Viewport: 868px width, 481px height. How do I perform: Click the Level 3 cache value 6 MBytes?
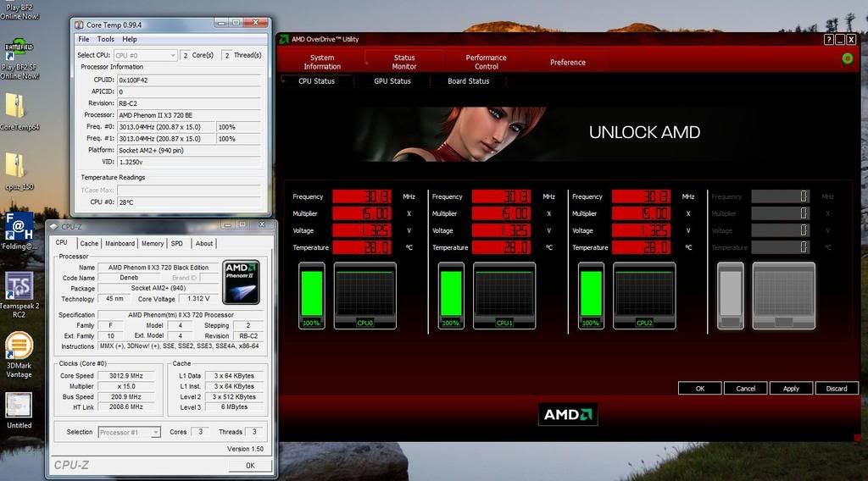[234, 407]
